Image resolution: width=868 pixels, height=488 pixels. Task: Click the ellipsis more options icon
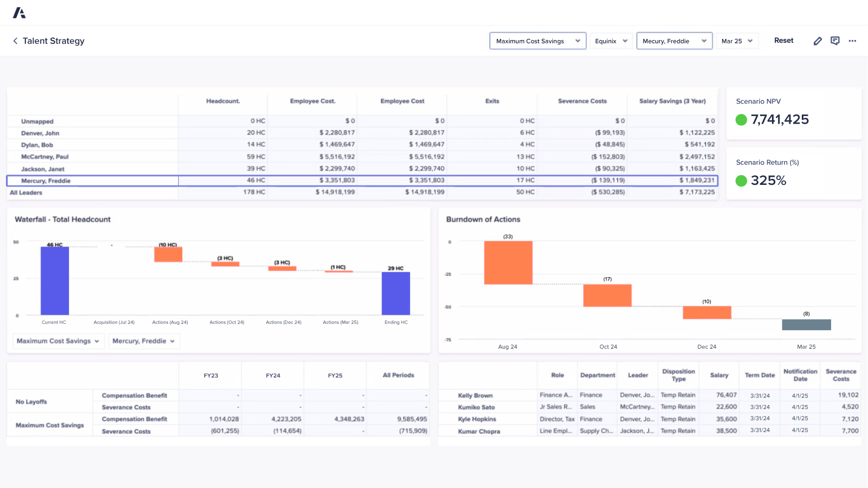[x=852, y=41]
